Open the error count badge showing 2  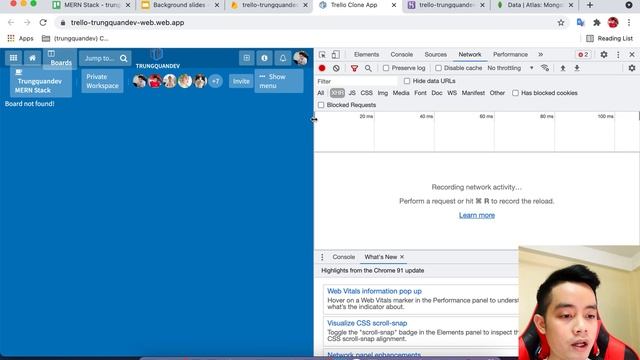coord(583,55)
